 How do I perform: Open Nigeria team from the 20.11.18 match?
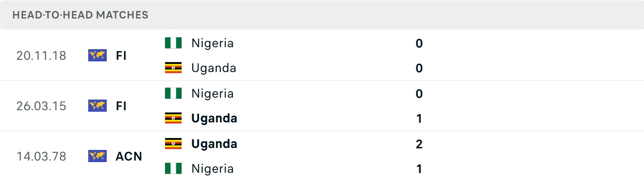click(x=212, y=43)
